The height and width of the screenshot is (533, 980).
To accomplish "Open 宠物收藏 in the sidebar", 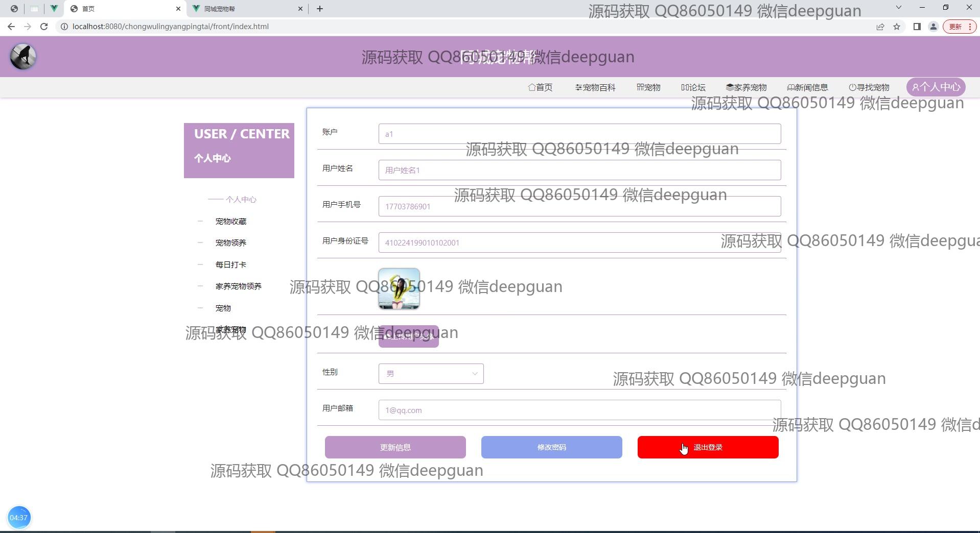I will pos(231,222).
